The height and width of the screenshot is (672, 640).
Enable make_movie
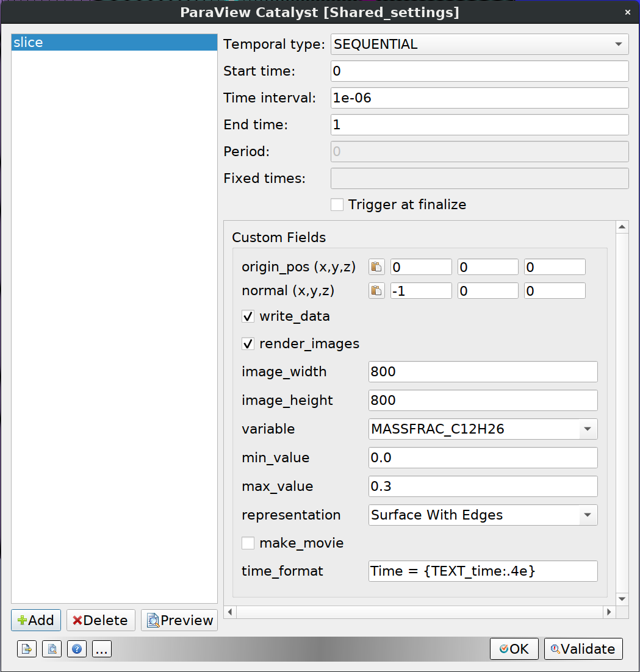click(x=248, y=543)
